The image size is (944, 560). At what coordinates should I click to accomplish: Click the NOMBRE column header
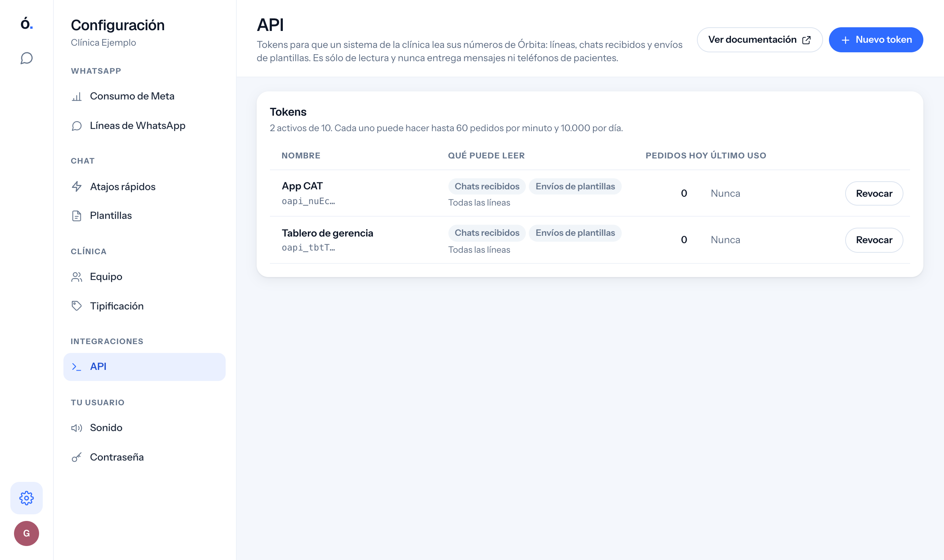click(x=301, y=155)
